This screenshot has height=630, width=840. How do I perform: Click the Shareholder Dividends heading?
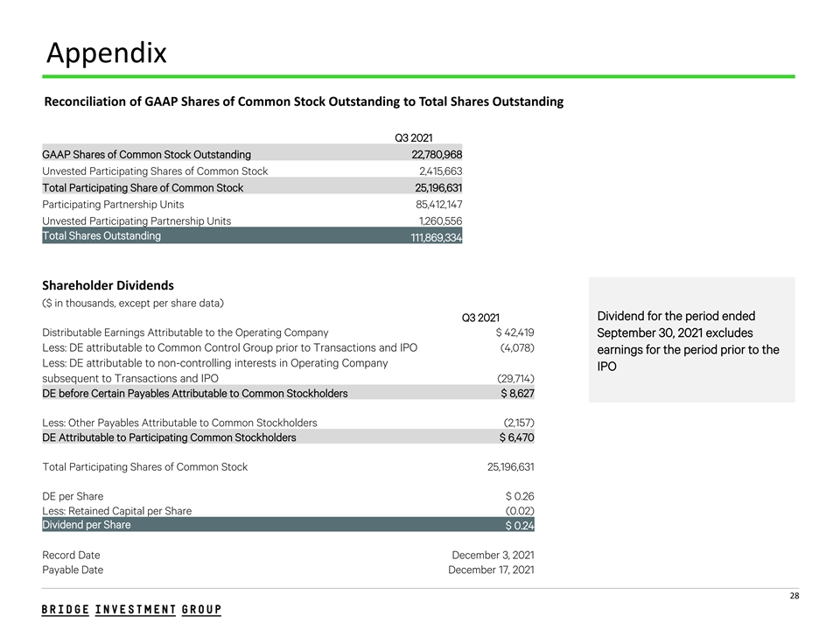[x=108, y=286]
